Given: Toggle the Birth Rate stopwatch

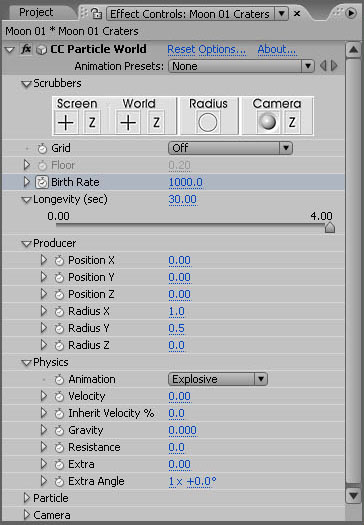Looking at the screenshot, I should pyautogui.click(x=42, y=182).
